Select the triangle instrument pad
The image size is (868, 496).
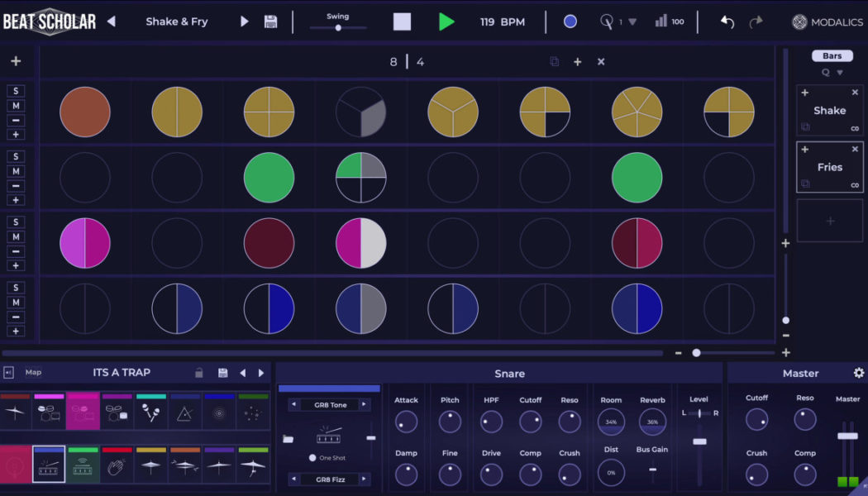[184, 413]
